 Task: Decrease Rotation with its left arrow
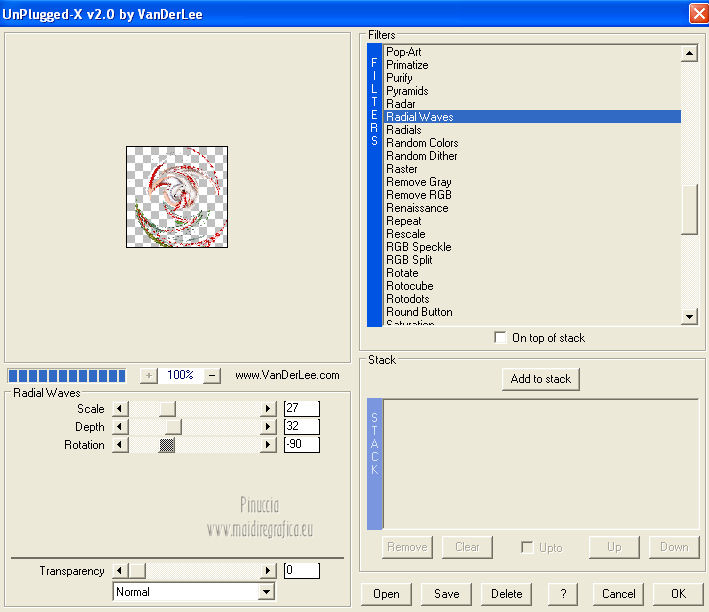coord(120,445)
